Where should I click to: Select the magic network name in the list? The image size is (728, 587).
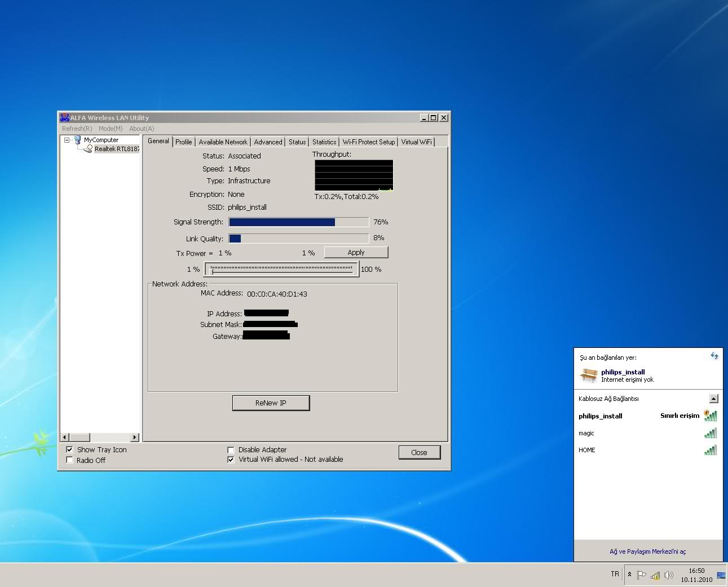tap(586, 433)
